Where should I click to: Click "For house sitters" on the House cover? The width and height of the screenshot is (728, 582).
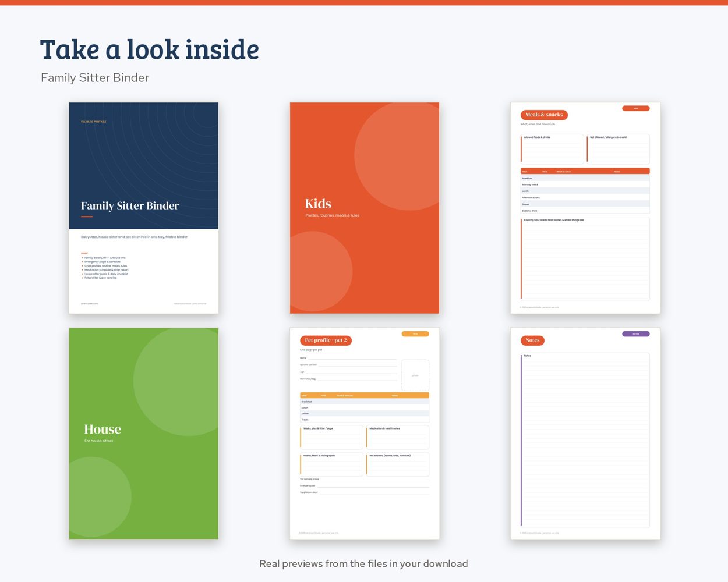(x=98, y=441)
